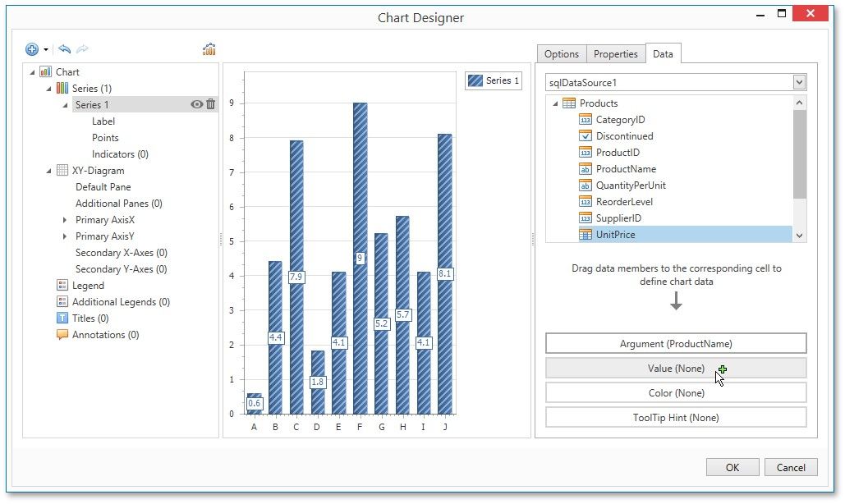
Task: Click the add element plus icon
Action: 32,49
